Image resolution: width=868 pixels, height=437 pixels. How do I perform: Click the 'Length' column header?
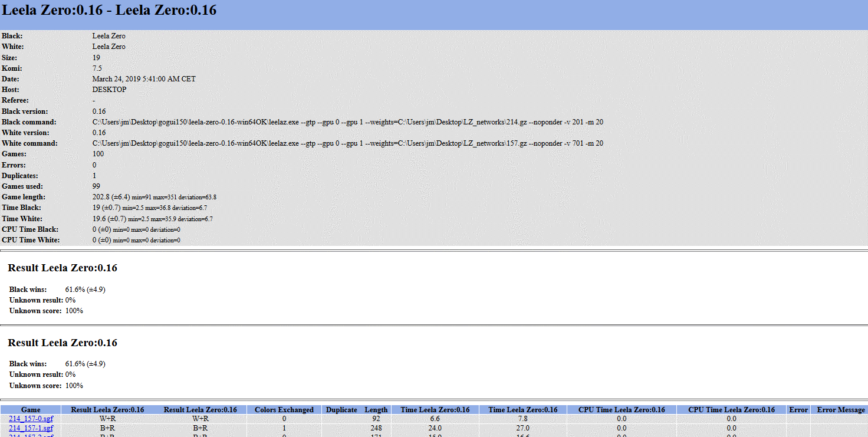tap(376, 410)
